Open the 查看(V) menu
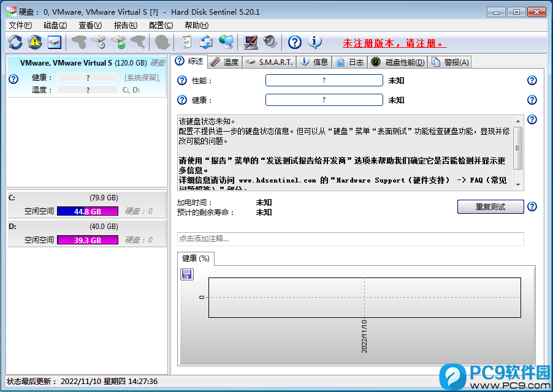The height and width of the screenshot is (392, 553). coord(90,25)
